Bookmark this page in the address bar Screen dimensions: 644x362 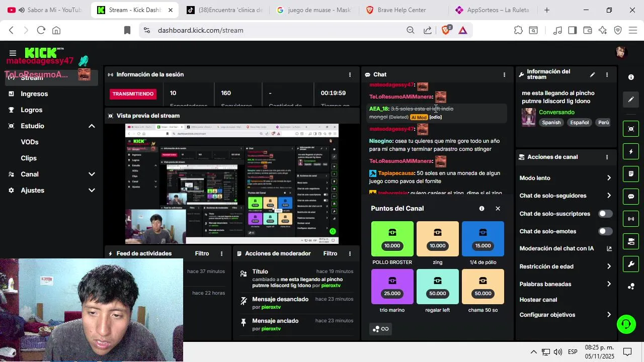pos(127,30)
